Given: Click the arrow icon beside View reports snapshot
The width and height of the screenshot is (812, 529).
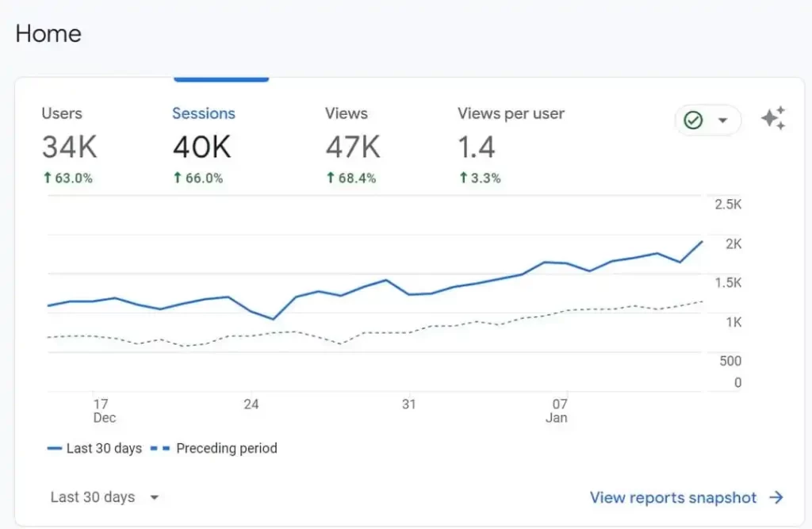Looking at the screenshot, I should tap(776, 497).
